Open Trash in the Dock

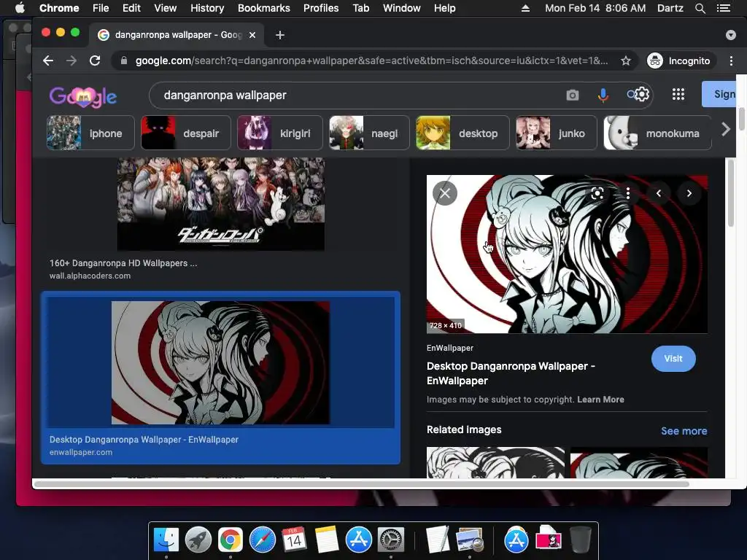(x=580, y=540)
